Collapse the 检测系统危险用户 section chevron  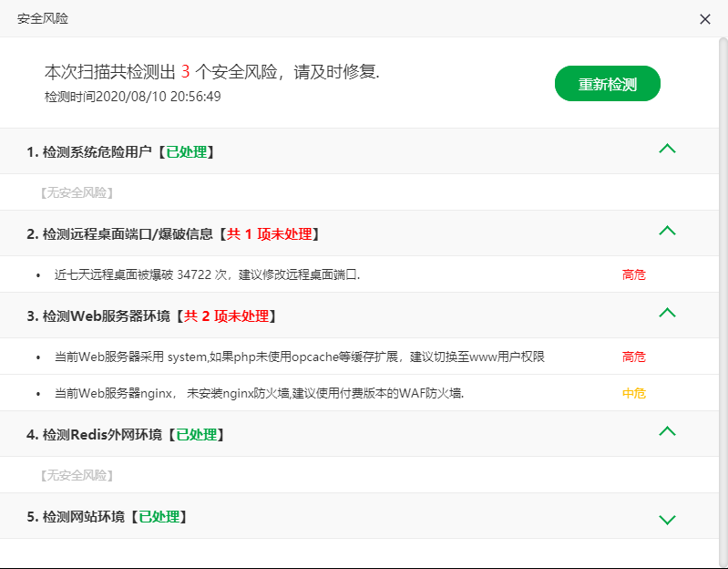(x=667, y=149)
